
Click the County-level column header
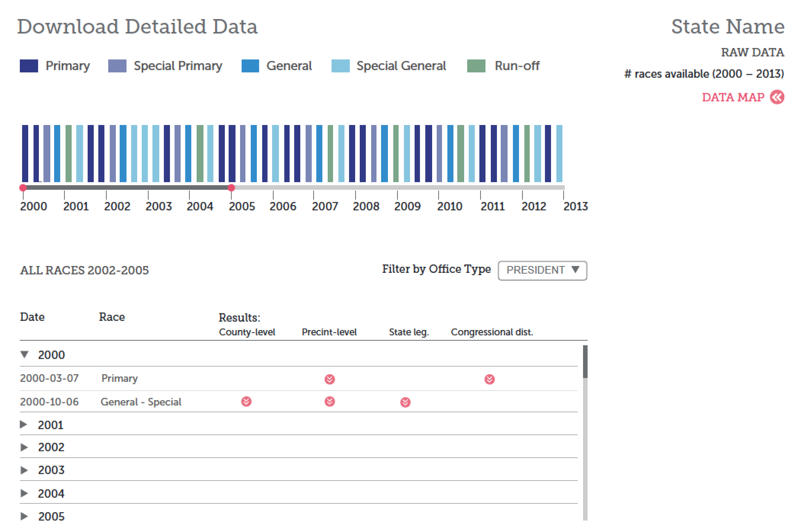point(247,332)
